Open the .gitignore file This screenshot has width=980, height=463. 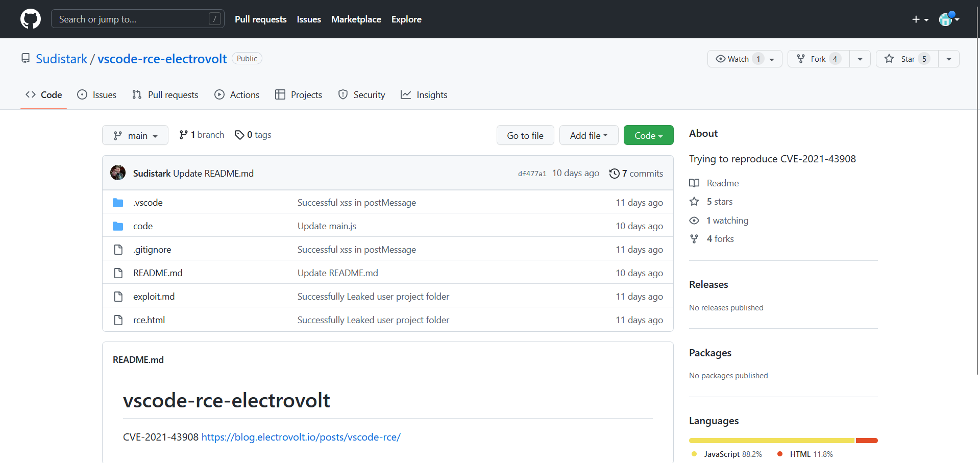[152, 250]
